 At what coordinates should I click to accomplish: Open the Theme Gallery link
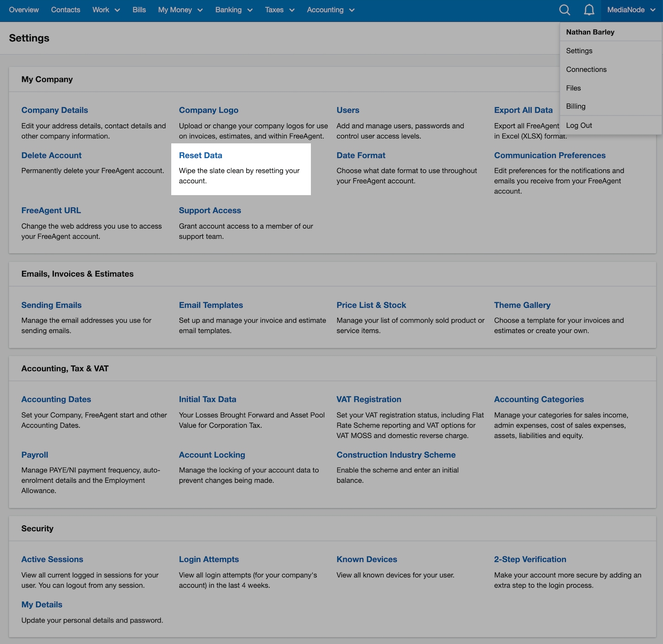click(x=522, y=305)
